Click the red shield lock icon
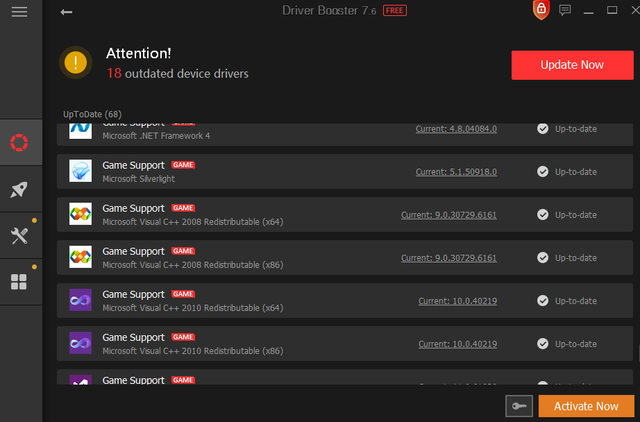 [x=541, y=9]
